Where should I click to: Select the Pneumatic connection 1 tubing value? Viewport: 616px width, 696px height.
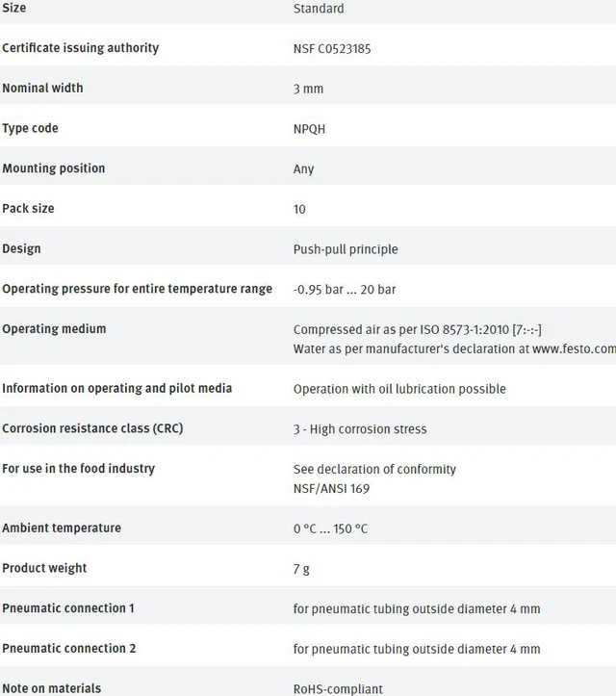(x=417, y=609)
